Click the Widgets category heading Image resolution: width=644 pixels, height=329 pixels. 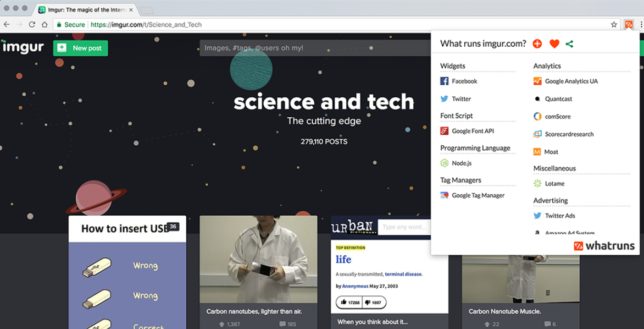(453, 66)
